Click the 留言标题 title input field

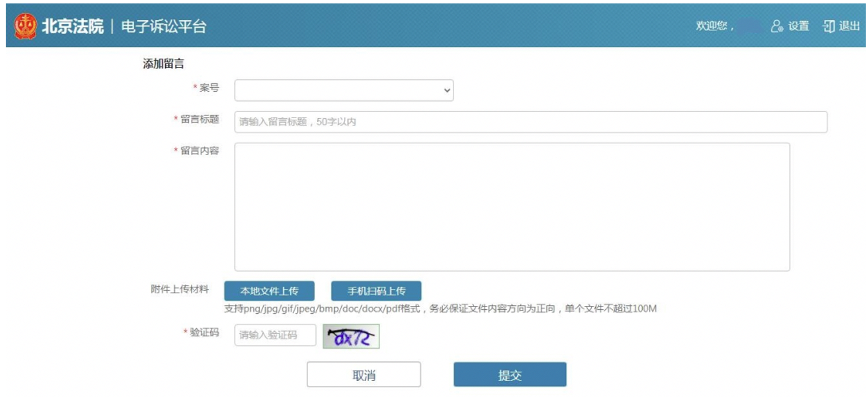(531, 122)
